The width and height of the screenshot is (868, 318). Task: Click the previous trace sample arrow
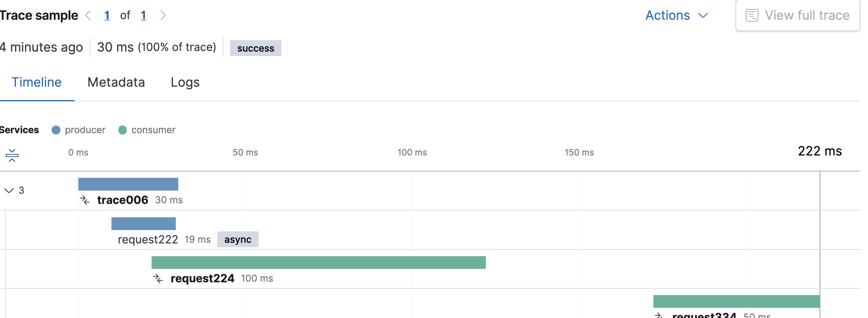(88, 15)
